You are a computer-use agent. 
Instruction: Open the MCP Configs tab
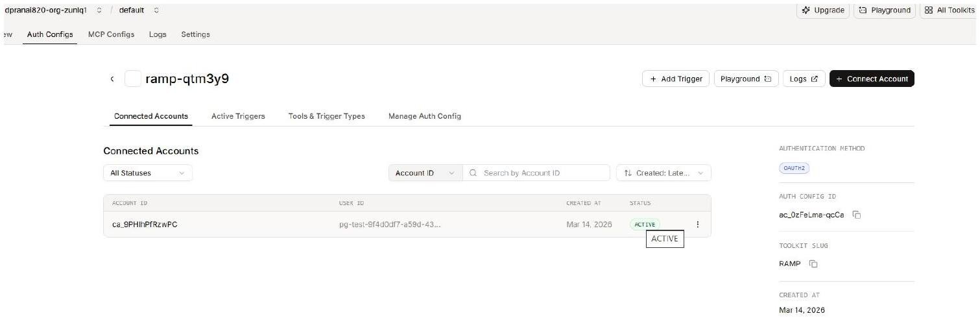(x=111, y=34)
